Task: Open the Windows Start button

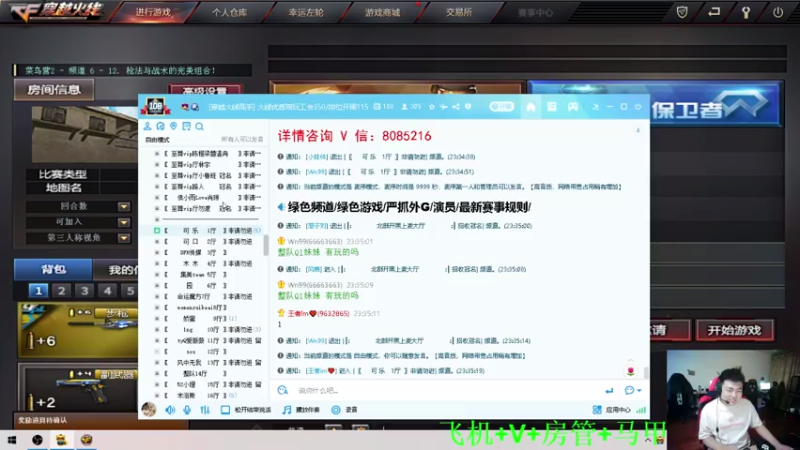Action: (12, 440)
